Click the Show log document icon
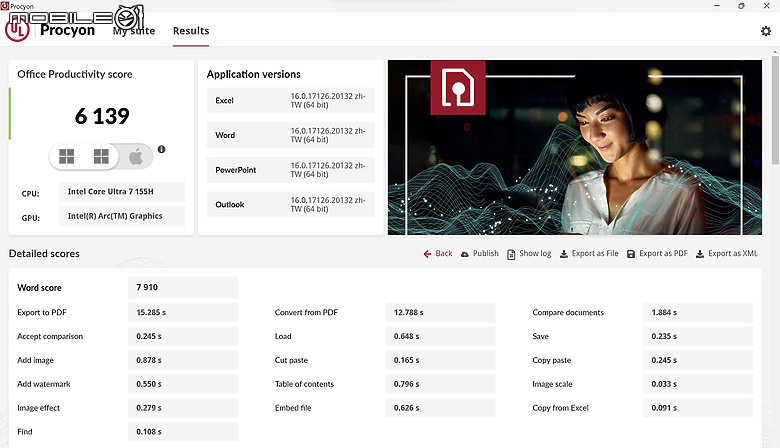Image resolution: width=780 pixels, height=448 pixels. tap(511, 254)
